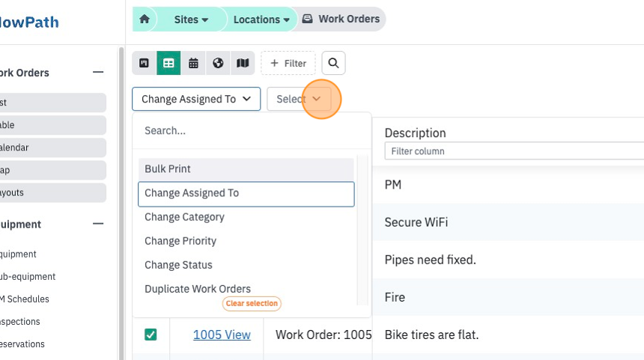Switch to the calendar view icon
This screenshot has height=360, width=644.
pos(193,63)
